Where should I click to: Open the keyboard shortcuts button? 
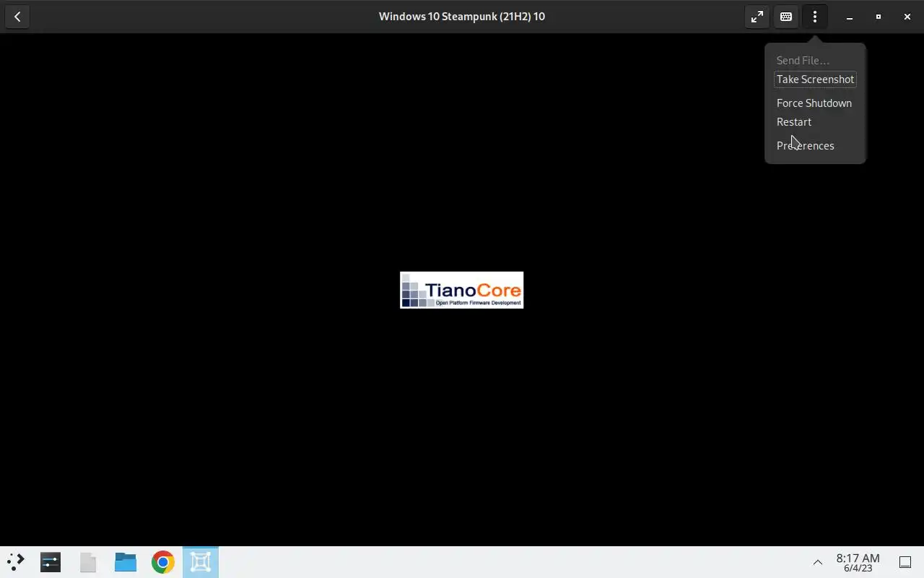coord(786,17)
